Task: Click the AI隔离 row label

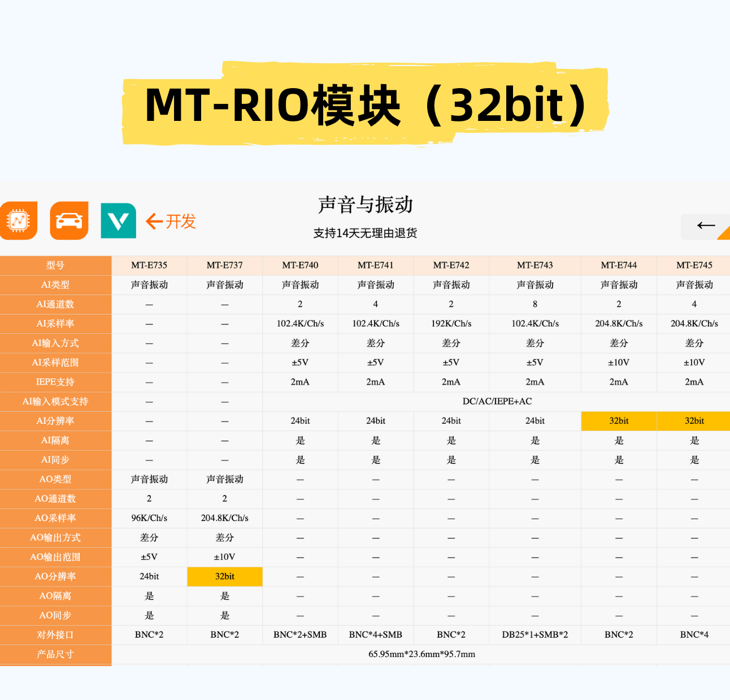Action: tap(55, 441)
